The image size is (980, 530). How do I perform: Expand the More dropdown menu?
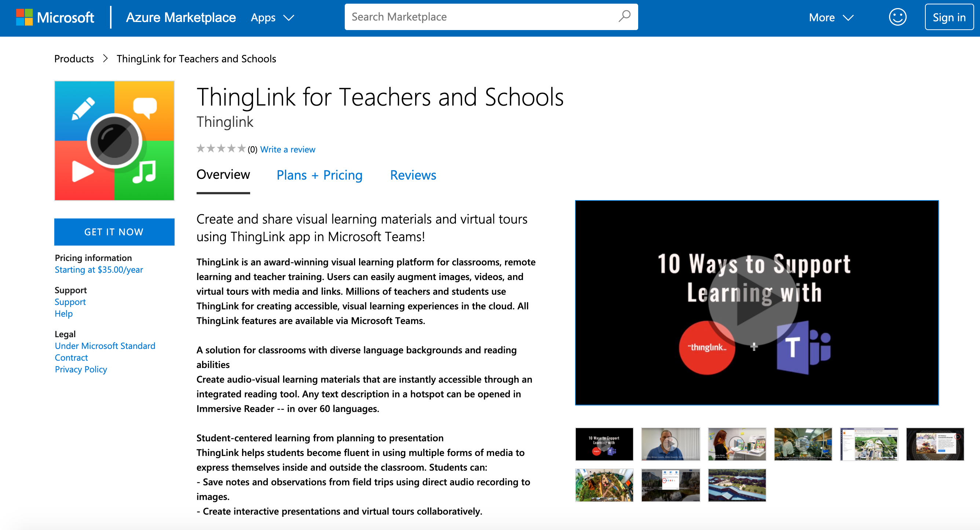click(x=831, y=18)
